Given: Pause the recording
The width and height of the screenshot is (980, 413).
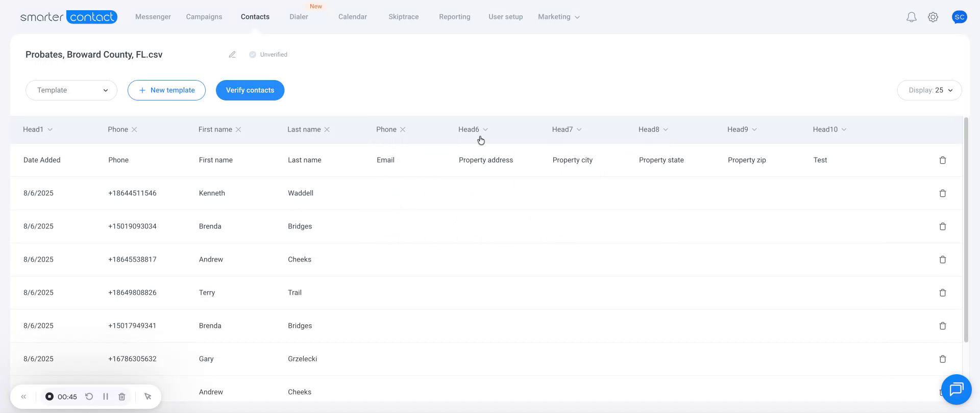Looking at the screenshot, I should [x=106, y=397].
